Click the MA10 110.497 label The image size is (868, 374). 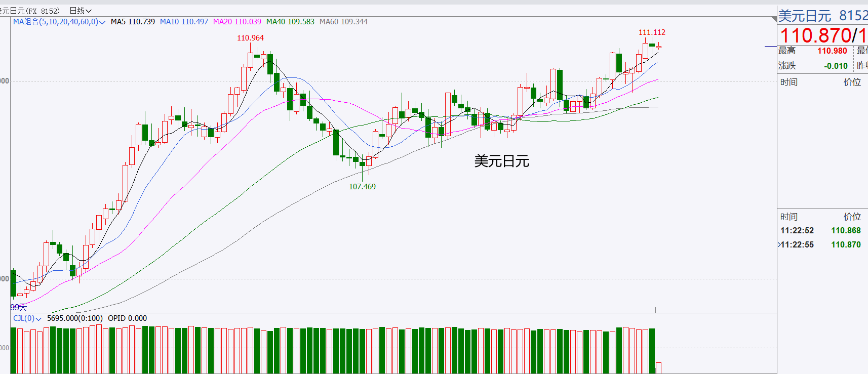coord(184,22)
